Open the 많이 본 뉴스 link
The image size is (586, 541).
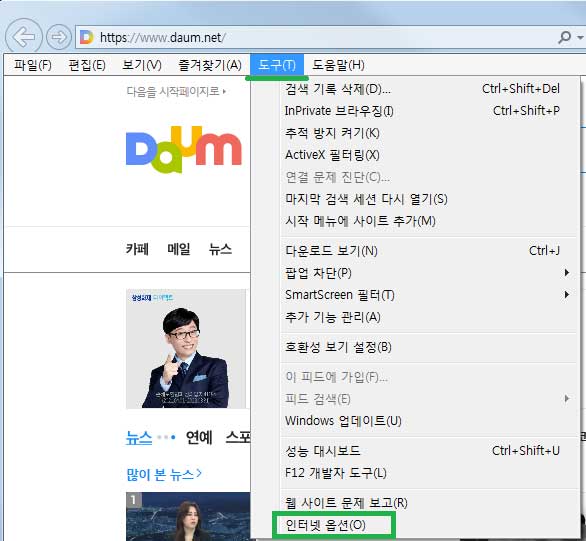click(x=164, y=474)
